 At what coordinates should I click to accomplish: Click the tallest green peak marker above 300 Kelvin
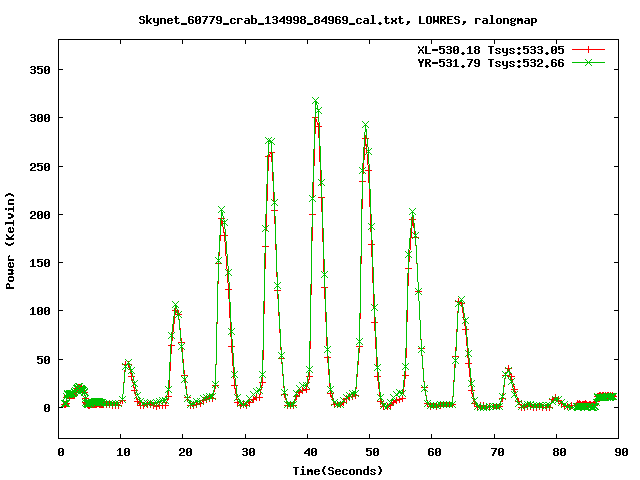(316, 101)
